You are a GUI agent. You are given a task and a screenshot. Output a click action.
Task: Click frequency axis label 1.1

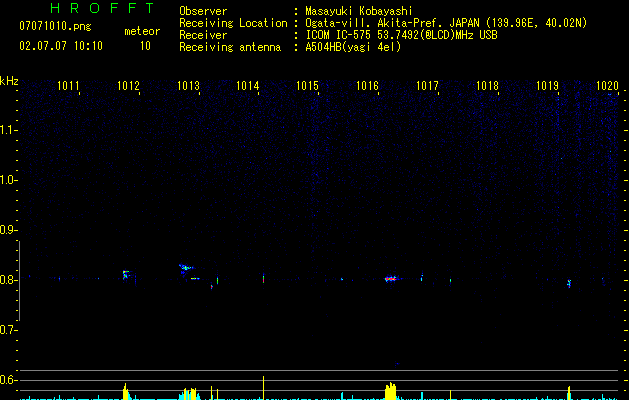click(8, 130)
